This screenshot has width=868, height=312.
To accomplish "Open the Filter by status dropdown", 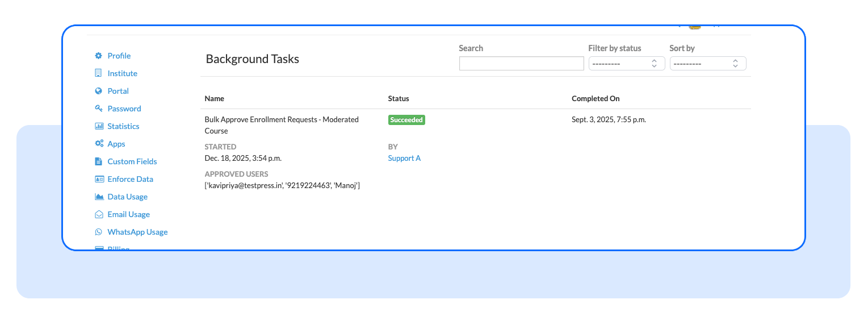I will (626, 64).
